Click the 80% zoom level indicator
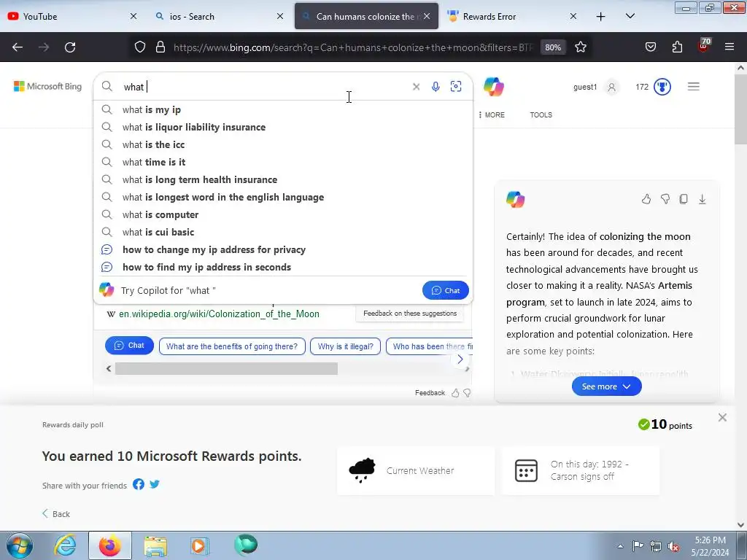The width and height of the screenshot is (747, 560). tap(553, 47)
